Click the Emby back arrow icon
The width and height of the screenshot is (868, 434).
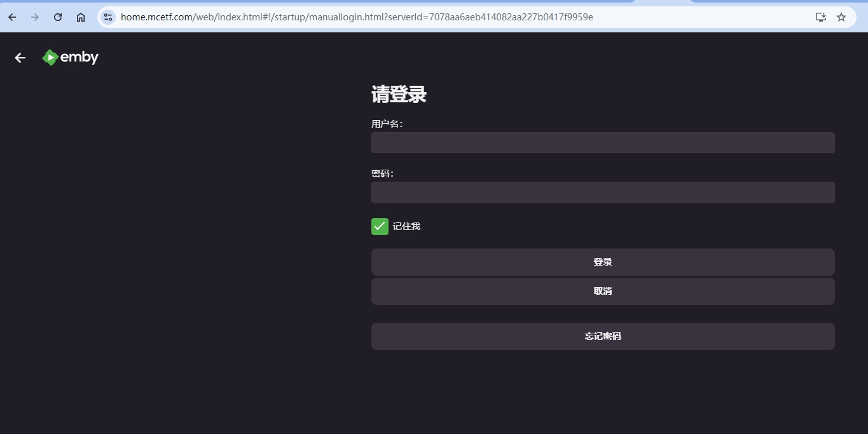tap(20, 58)
